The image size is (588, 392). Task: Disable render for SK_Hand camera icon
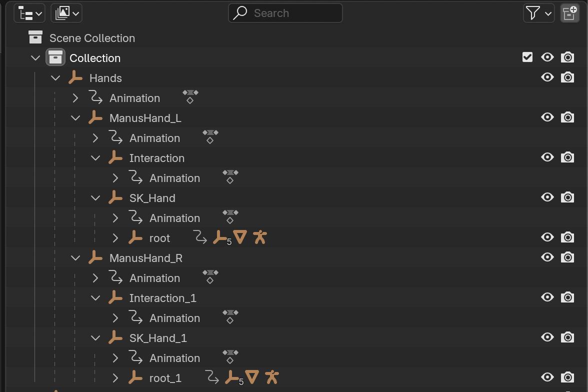pos(567,197)
